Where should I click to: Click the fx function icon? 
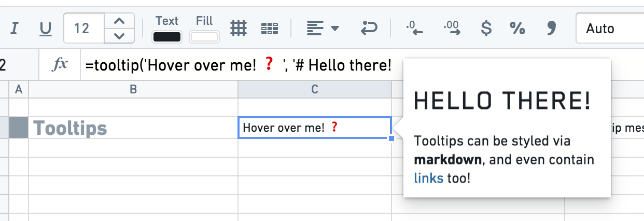click(60, 65)
